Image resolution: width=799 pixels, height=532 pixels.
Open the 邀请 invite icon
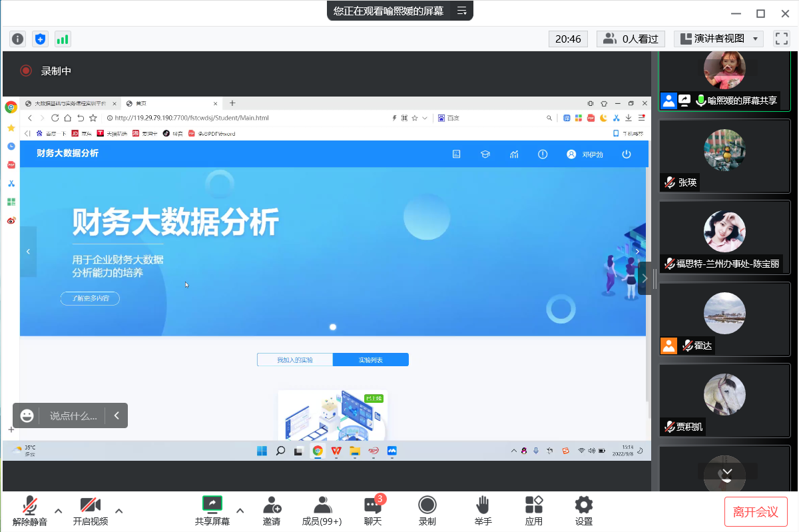click(272, 511)
